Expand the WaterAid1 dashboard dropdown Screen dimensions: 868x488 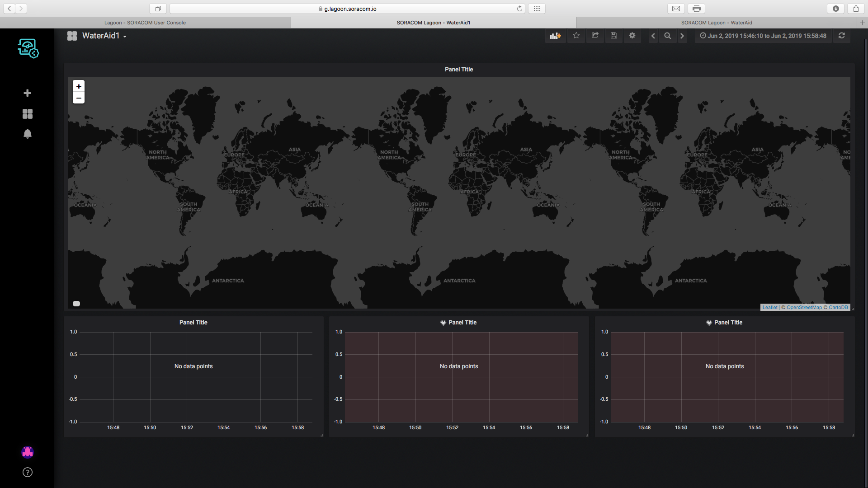[x=104, y=36]
